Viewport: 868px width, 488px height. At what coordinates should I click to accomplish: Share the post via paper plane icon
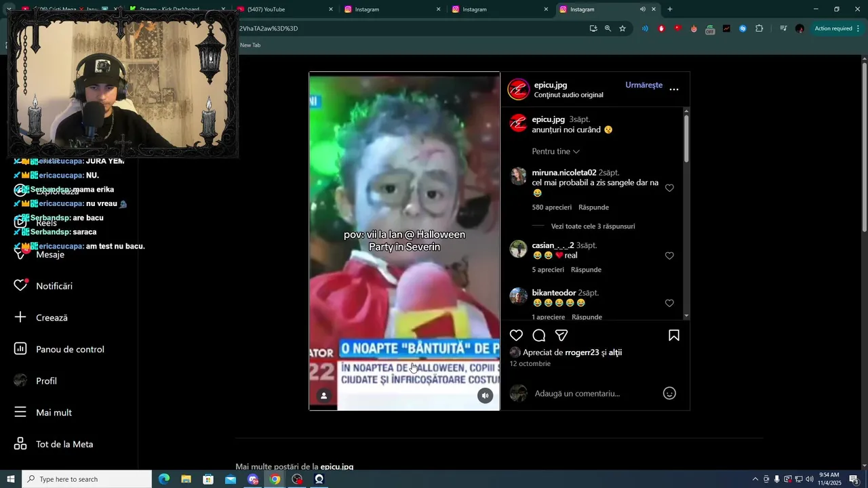pyautogui.click(x=561, y=335)
